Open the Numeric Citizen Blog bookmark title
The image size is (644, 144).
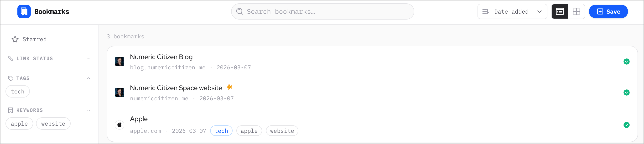point(161,57)
